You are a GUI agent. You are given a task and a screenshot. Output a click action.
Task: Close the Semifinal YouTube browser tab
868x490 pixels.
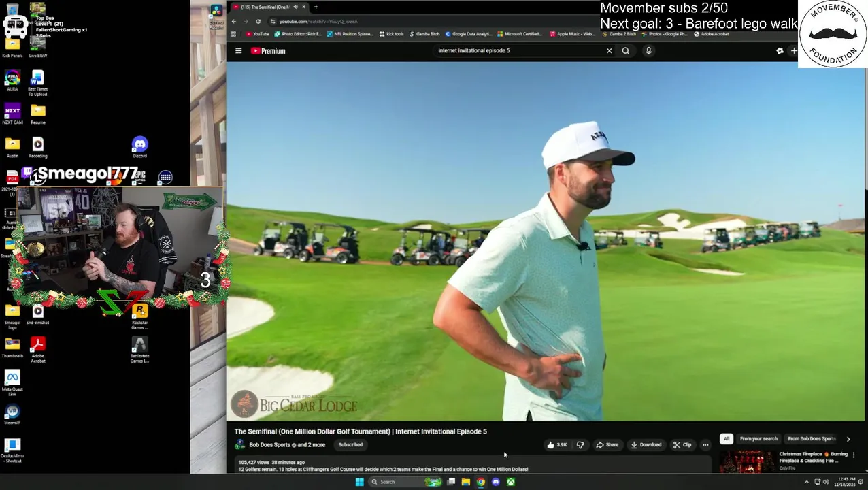point(303,7)
